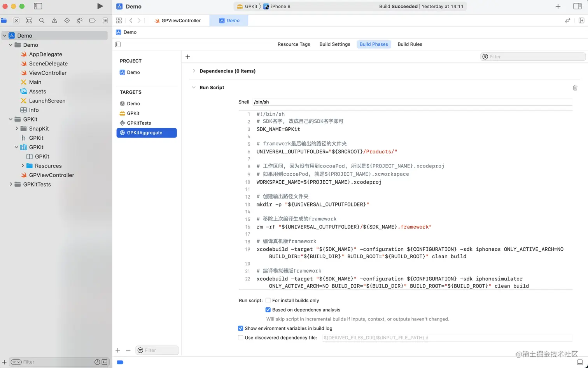
Task: Expand the Dependencies (0 items) section
Action: 194,71
